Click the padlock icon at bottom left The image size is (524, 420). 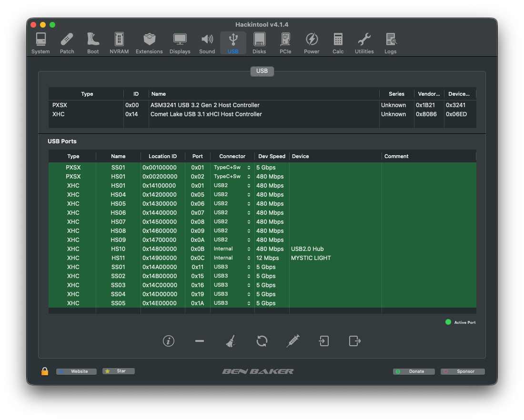click(x=45, y=371)
